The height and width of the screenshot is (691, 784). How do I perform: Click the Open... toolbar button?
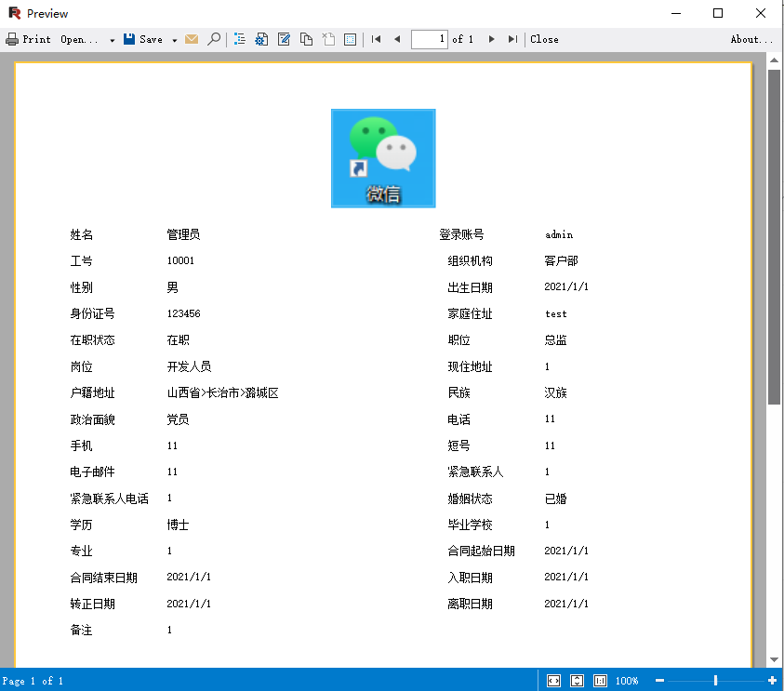(80, 39)
